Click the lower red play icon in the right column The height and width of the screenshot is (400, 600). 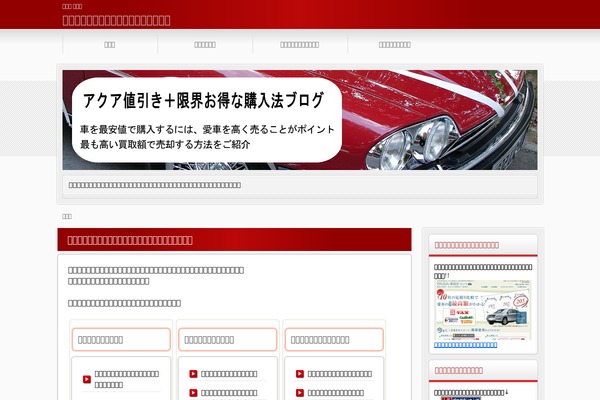[300, 393]
